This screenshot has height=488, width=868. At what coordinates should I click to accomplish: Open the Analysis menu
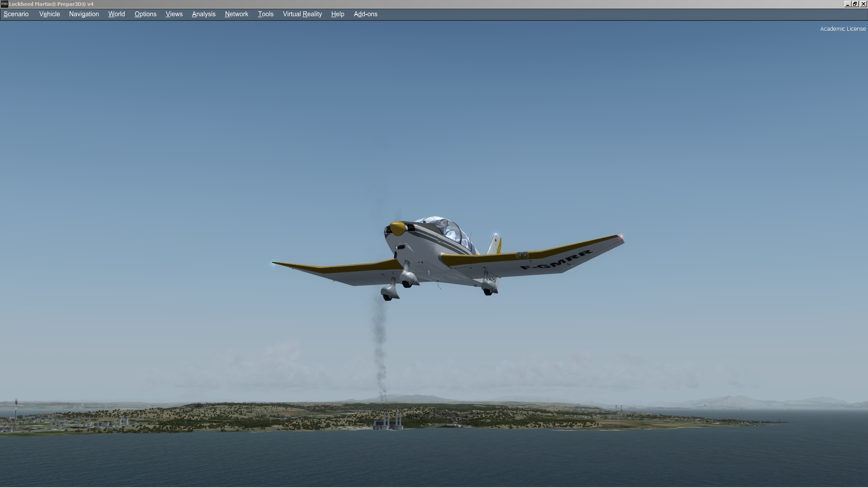click(204, 14)
